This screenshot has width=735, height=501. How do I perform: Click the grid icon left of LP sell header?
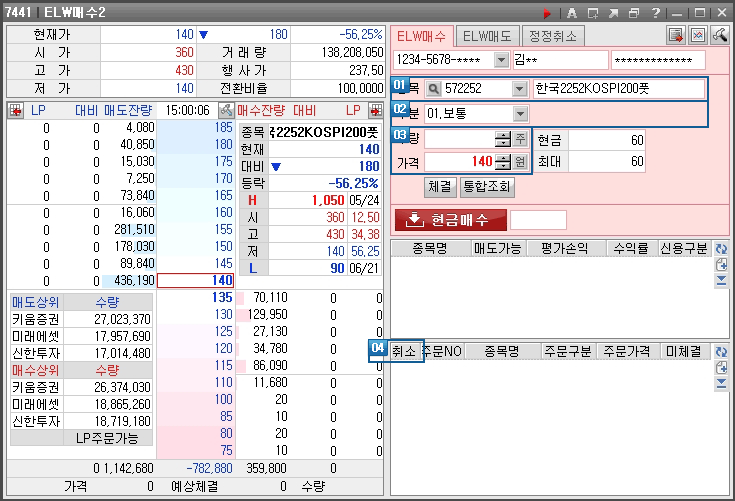pos(15,111)
